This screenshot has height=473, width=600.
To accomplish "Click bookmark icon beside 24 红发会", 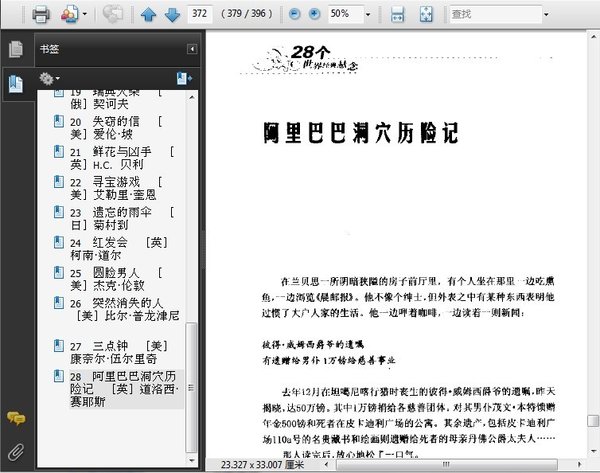I will pyautogui.click(x=59, y=242).
